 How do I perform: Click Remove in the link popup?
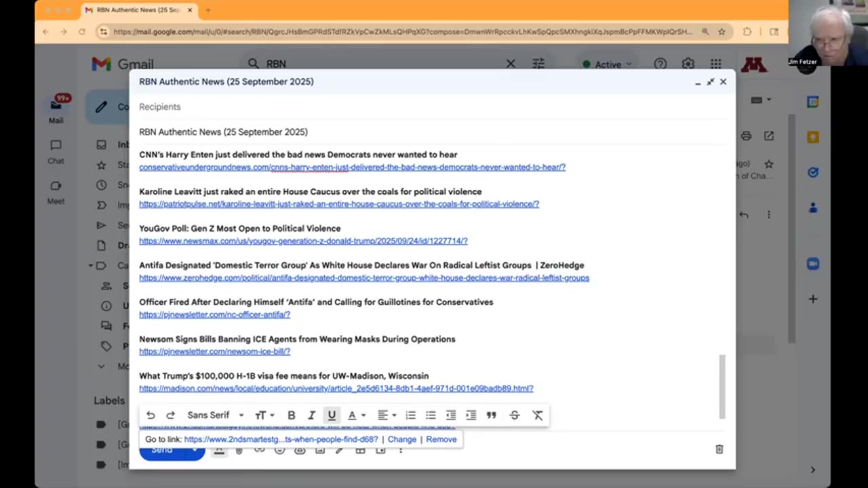441,439
